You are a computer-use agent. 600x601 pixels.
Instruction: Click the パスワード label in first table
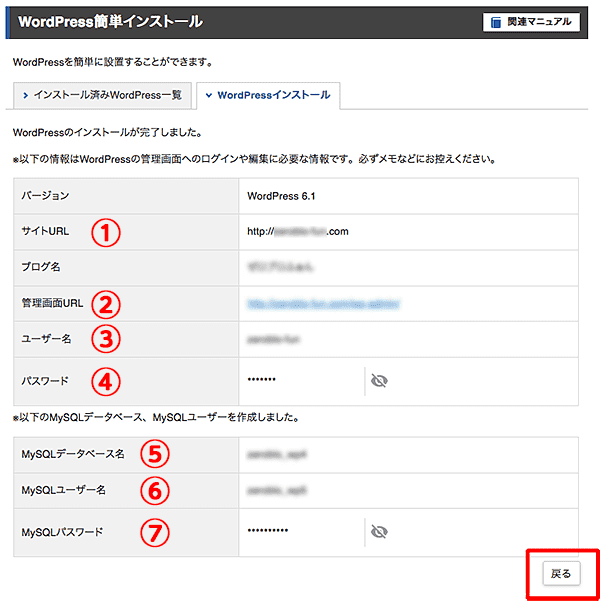[x=45, y=381]
